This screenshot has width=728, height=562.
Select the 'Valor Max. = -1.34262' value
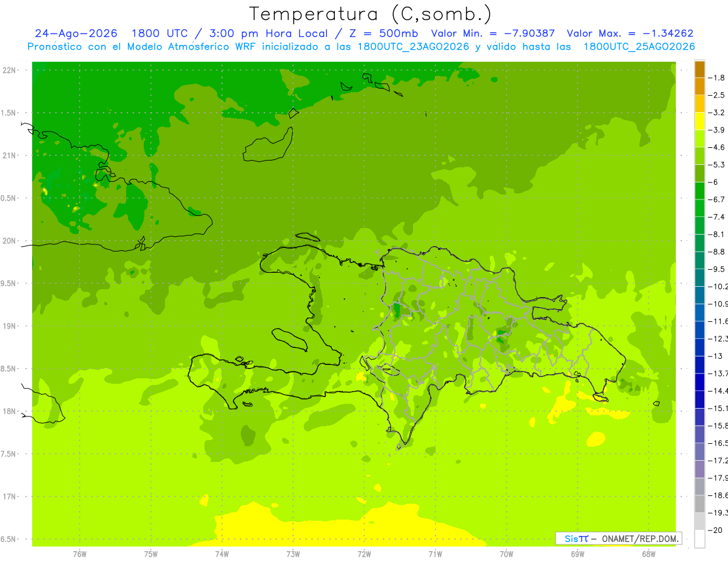tap(630, 34)
